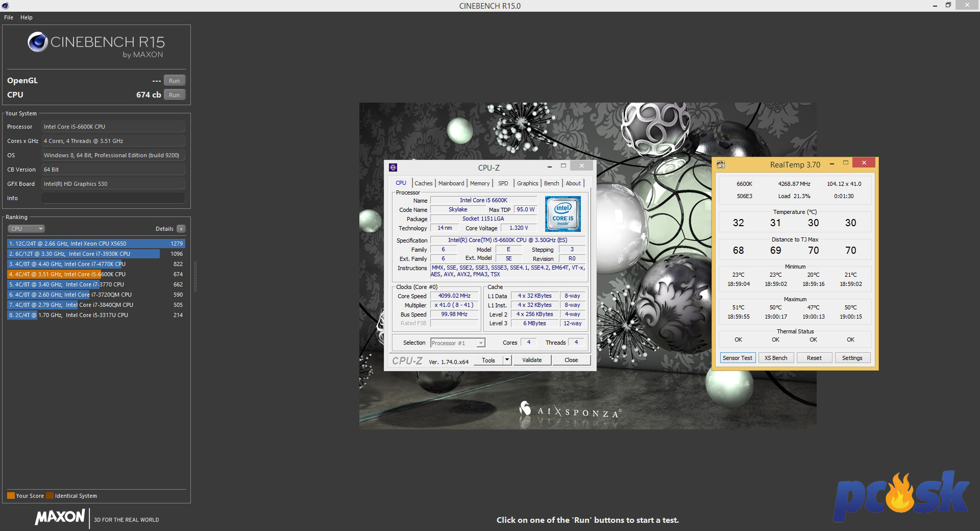
Task: Select ranking entry Intel Core i7-3720QM
Action: click(96, 295)
